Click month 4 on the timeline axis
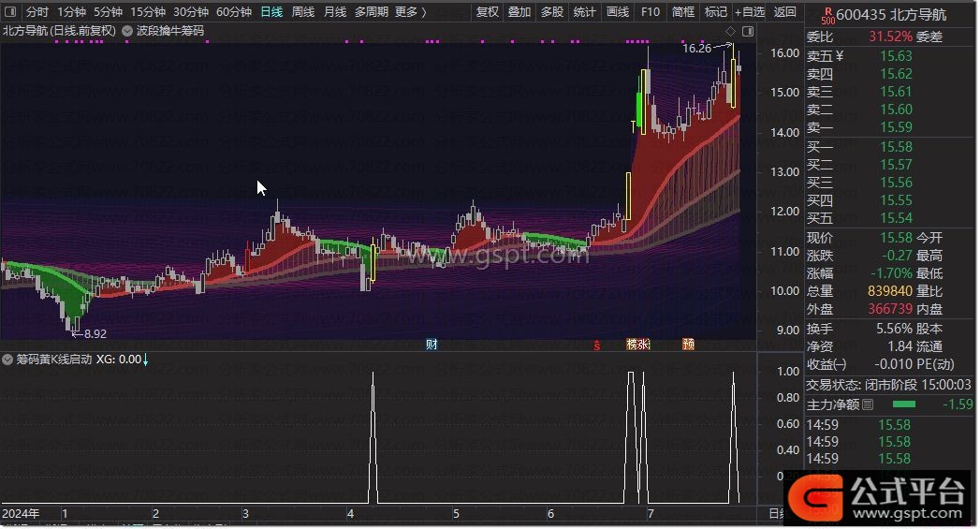The image size is (980, 529). (350, 513)
